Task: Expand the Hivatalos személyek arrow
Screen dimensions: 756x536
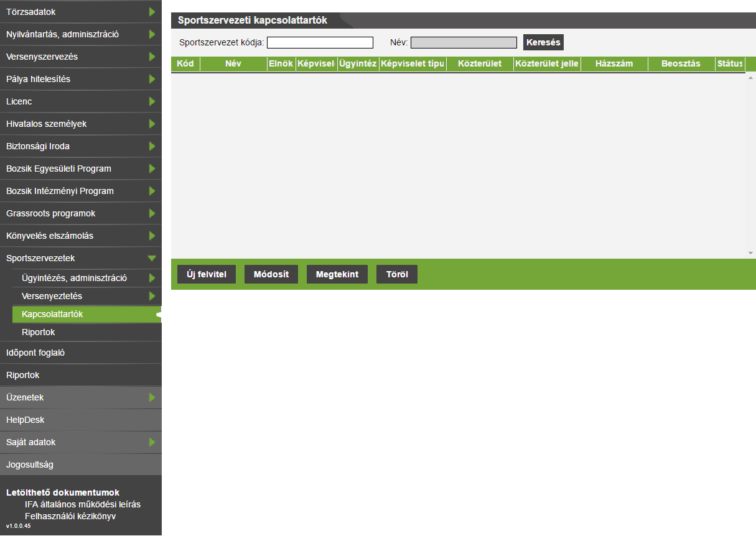Action: click(152, 124)
